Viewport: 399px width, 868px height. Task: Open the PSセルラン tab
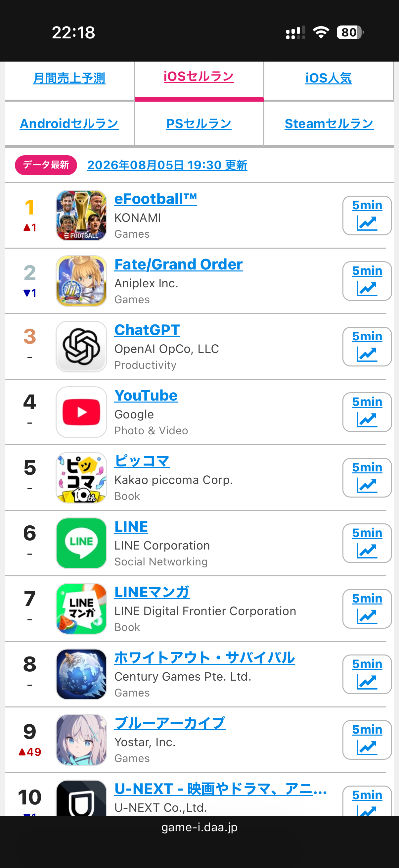(199, 124)
